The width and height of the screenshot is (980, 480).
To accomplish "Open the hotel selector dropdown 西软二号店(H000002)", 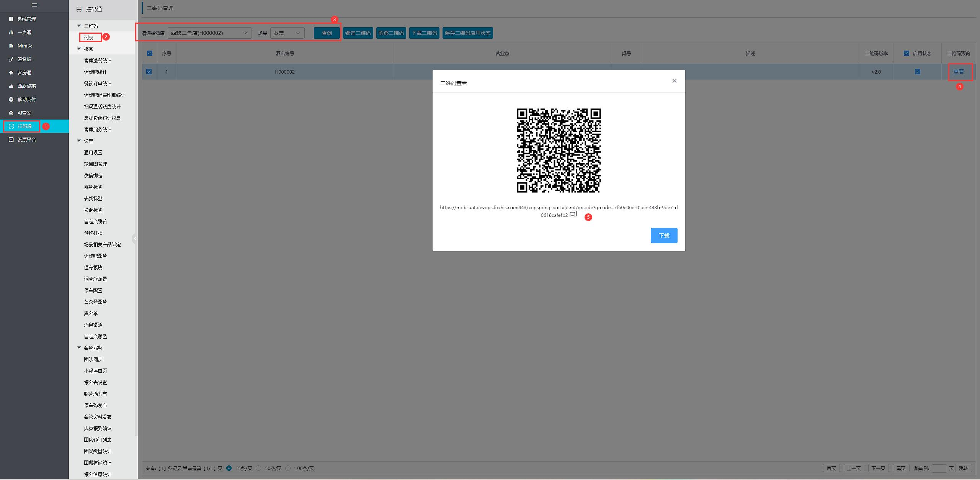I will tap(210, 33).
